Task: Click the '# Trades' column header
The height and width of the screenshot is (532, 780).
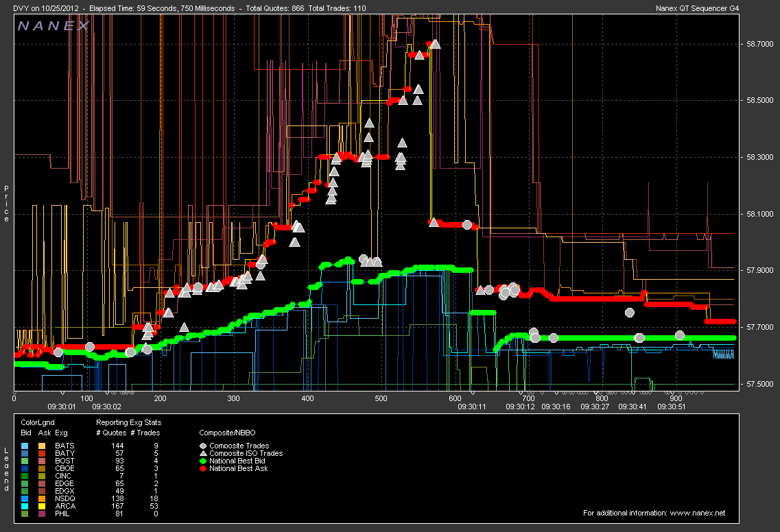Action: pos(145,433)
